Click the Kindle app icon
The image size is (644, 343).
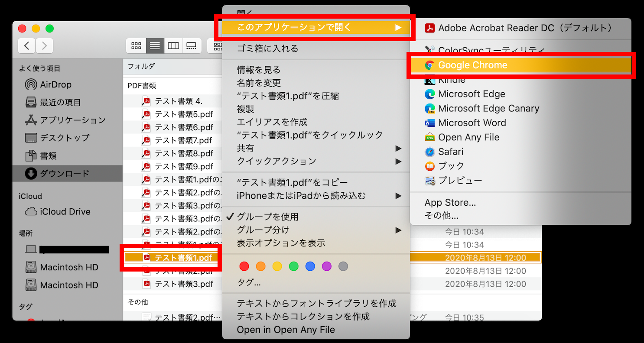(x=430, y=80)
